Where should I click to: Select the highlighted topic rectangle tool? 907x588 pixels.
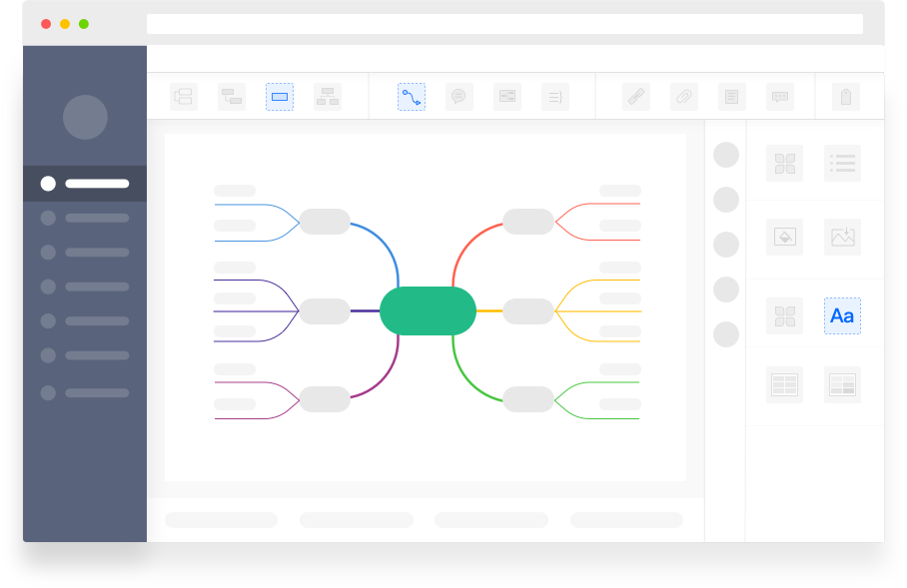(x=280, y=97)
